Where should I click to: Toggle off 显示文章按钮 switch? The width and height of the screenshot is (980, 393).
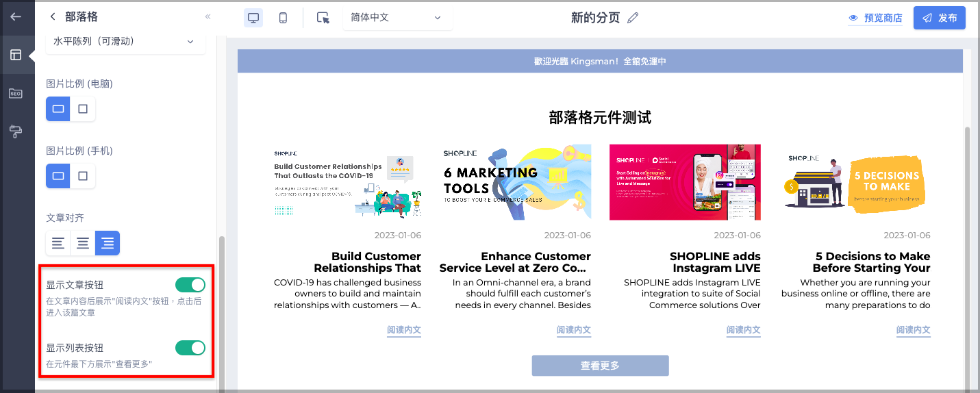190,285
